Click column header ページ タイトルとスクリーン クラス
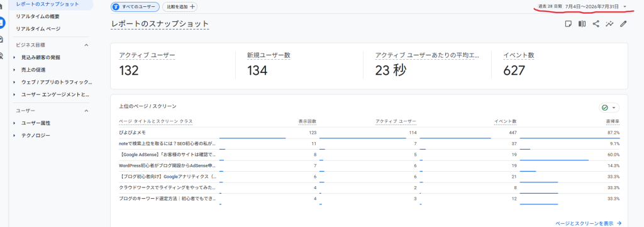The width and height of the screenshot is (644, 227). (x=156, y=121)
